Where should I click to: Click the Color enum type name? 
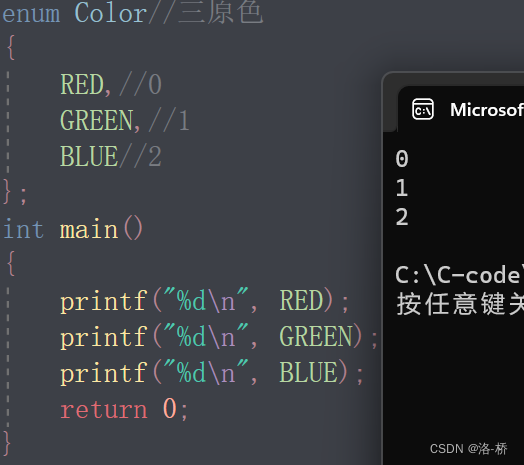pos(111,13)
